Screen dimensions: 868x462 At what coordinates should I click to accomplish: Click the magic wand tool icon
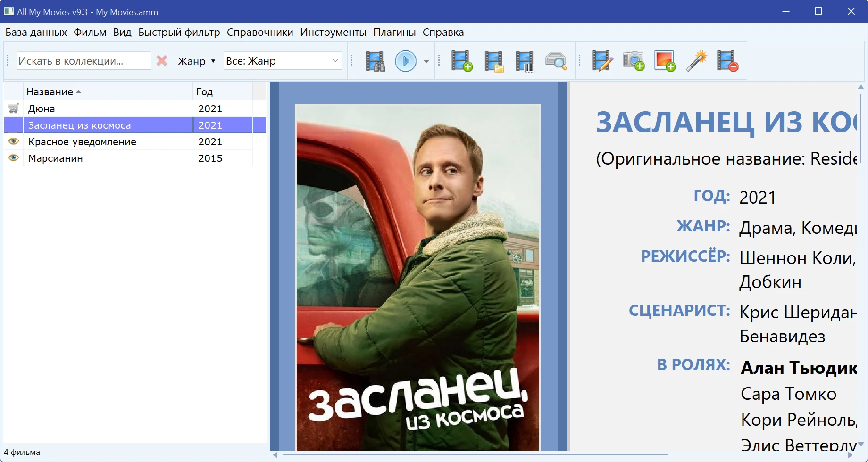point(696,61)
